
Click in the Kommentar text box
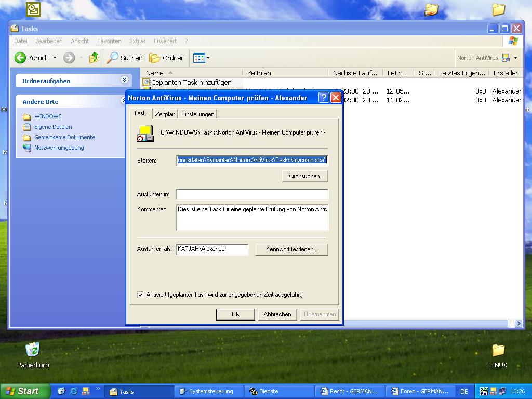click(252, 218)
